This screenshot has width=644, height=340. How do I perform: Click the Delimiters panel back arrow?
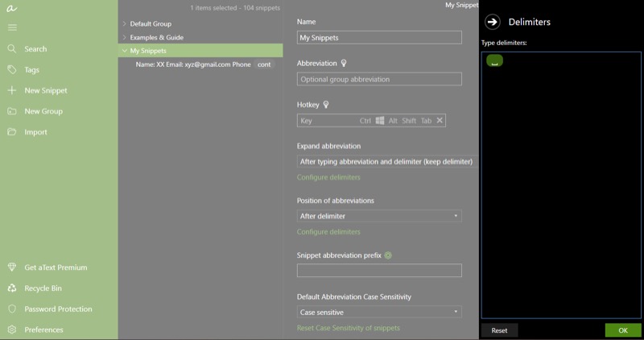492,22
